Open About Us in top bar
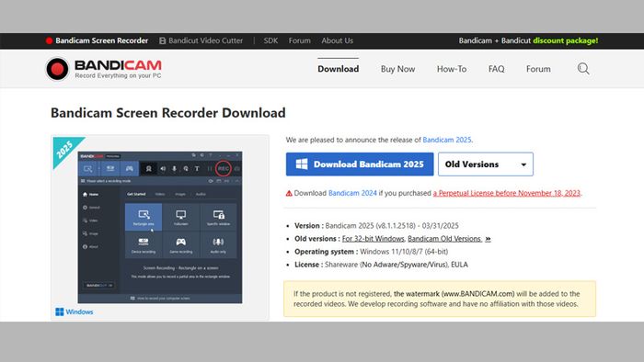This screenshot has width=644, height=362. pos(338,40)
